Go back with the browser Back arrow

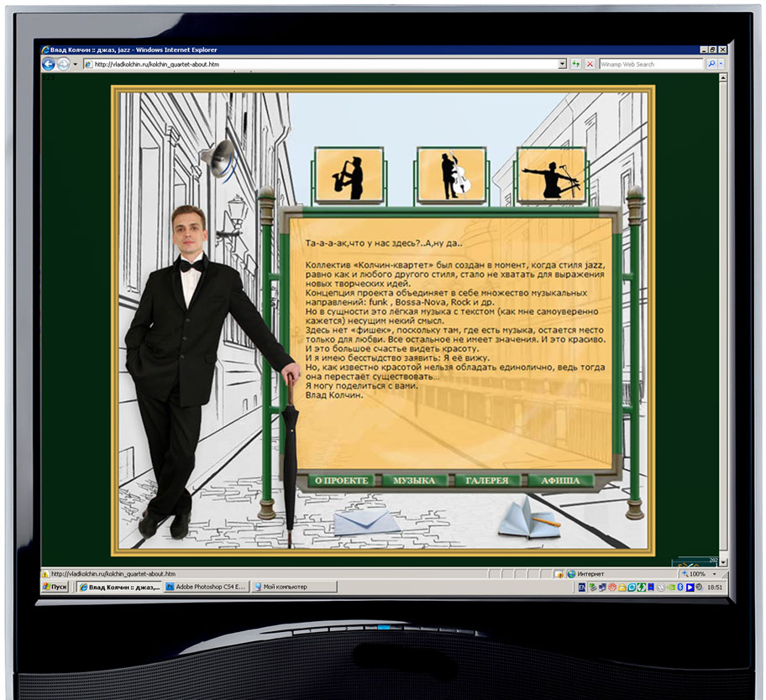tap(49, 64)
